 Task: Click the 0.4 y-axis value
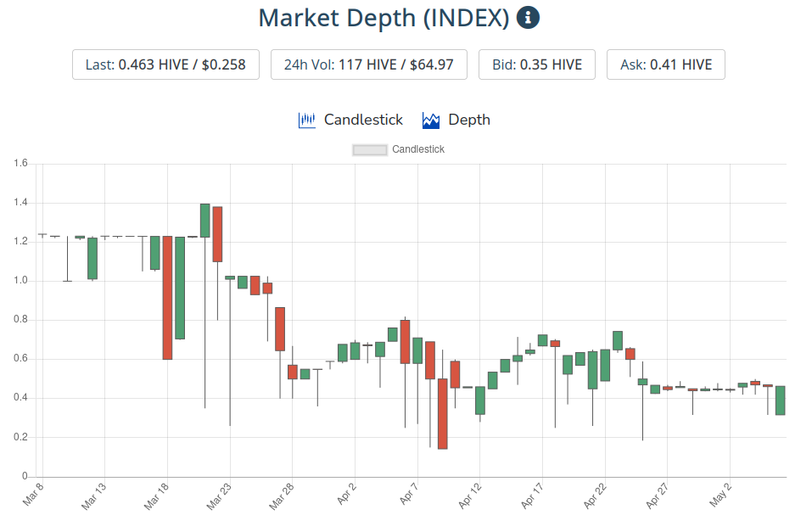20,398
